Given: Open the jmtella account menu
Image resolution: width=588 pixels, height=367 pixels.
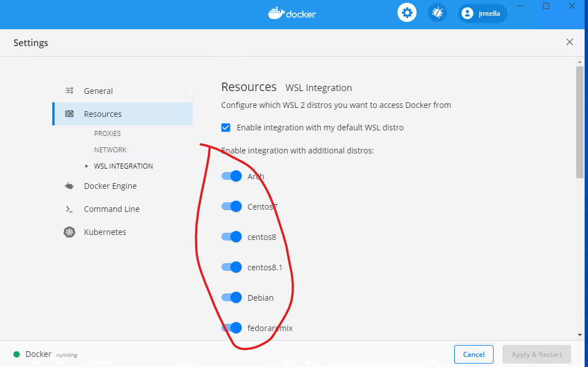Looking at the screenshot, I should point(483,13).
